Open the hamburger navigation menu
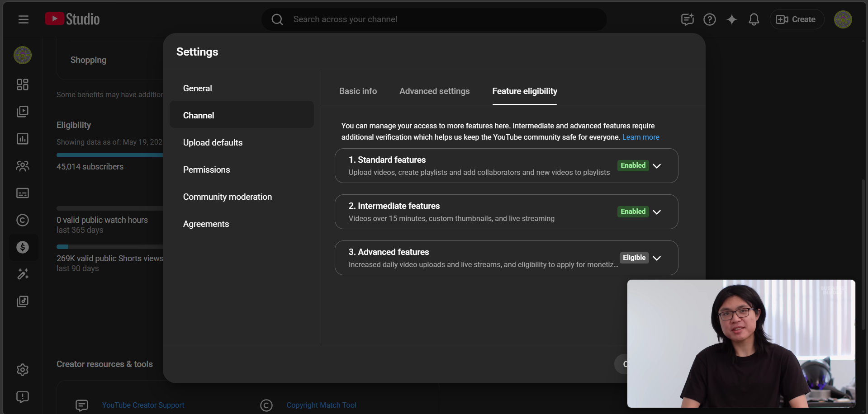 point(24,19)
